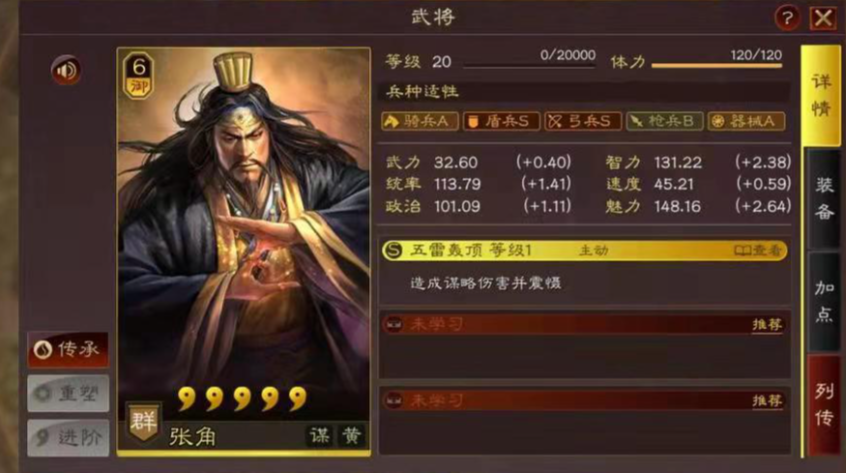Click the 进阶 advance button
Image resolution: width=846 pixels, height=473 pixels.
pyautogui.click(x=68, y=437)
